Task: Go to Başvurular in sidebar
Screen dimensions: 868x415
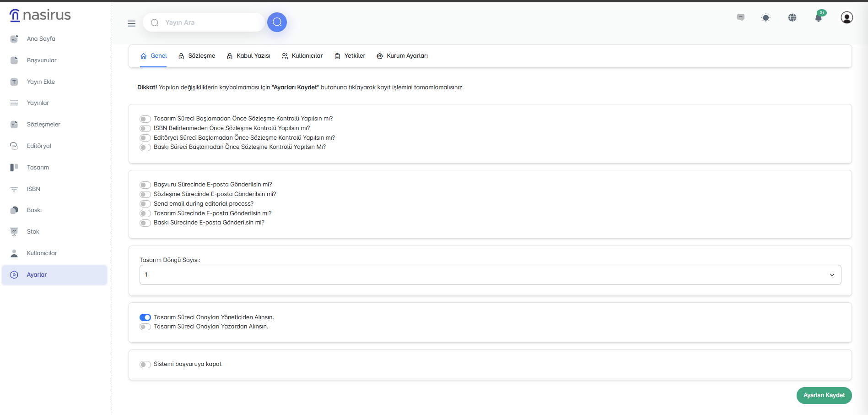Action: [x=42, y=60]
